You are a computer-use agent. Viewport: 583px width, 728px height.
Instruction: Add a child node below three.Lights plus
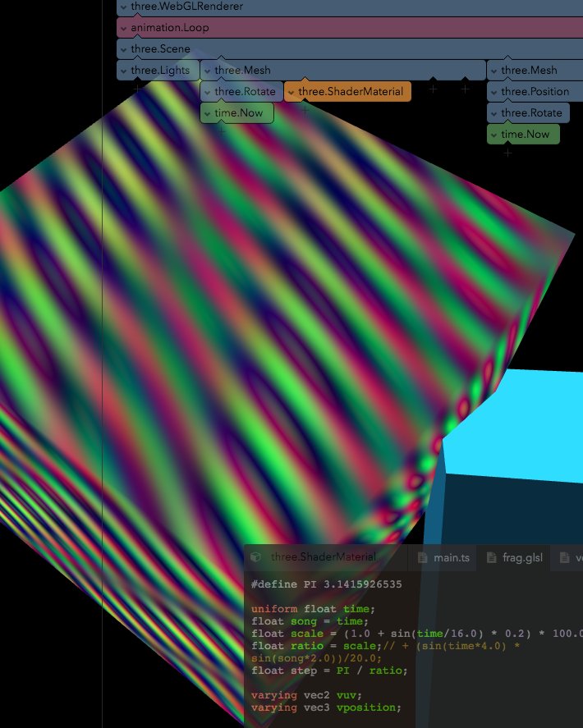(137, 88)
